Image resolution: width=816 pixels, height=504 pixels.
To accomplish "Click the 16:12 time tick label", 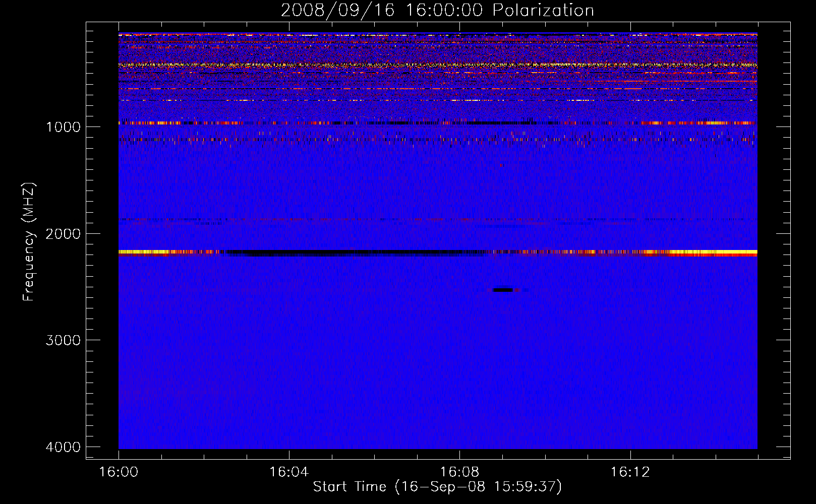I will click(x=630, y=472).
